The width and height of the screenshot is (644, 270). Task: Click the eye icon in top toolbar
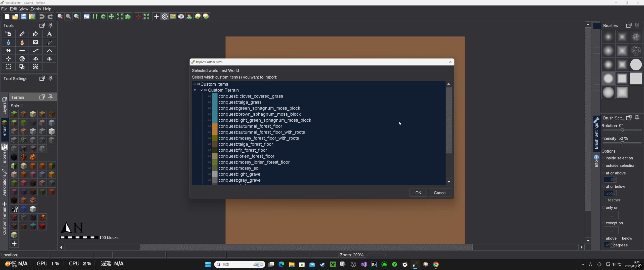pos(181,17)
